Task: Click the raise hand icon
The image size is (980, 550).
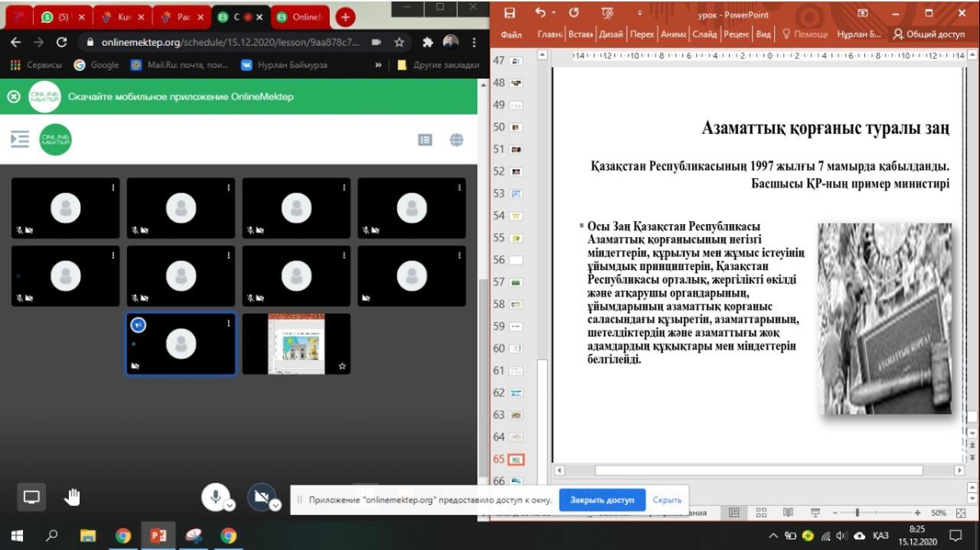Action: coord(72,497)
